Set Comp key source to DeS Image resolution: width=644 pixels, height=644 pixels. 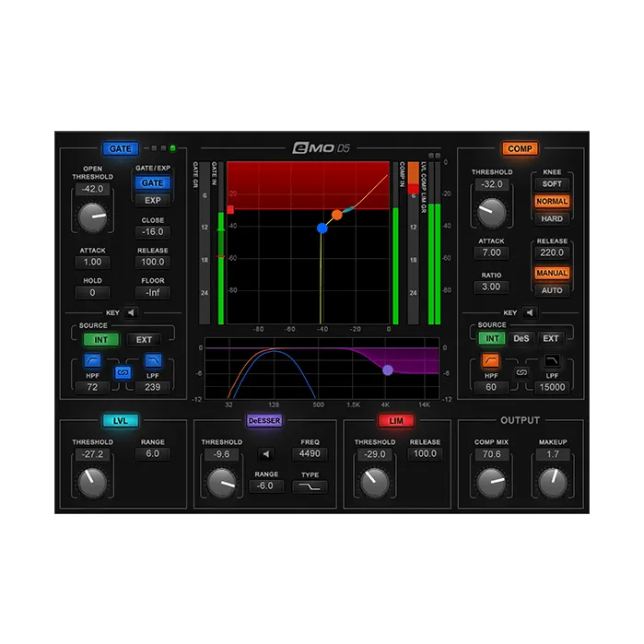(521, 338)
